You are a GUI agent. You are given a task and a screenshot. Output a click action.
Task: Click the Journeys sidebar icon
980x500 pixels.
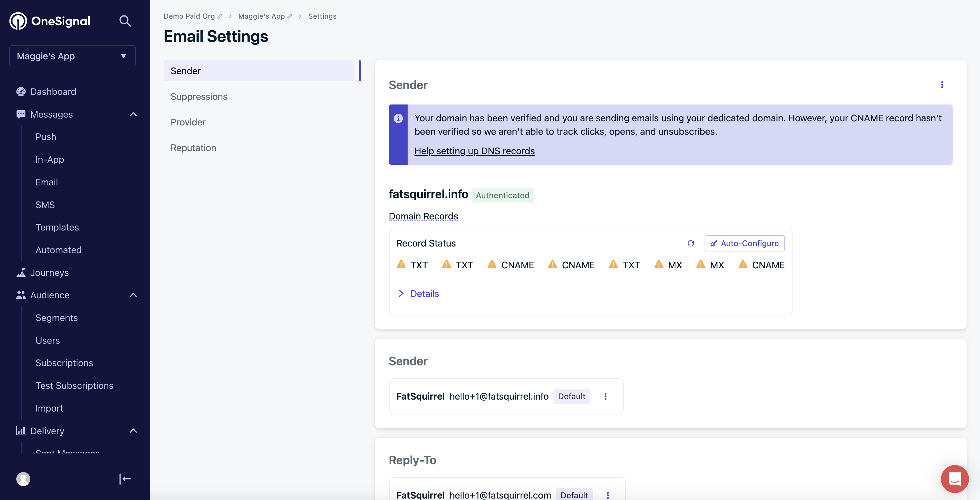click(20, 272)
